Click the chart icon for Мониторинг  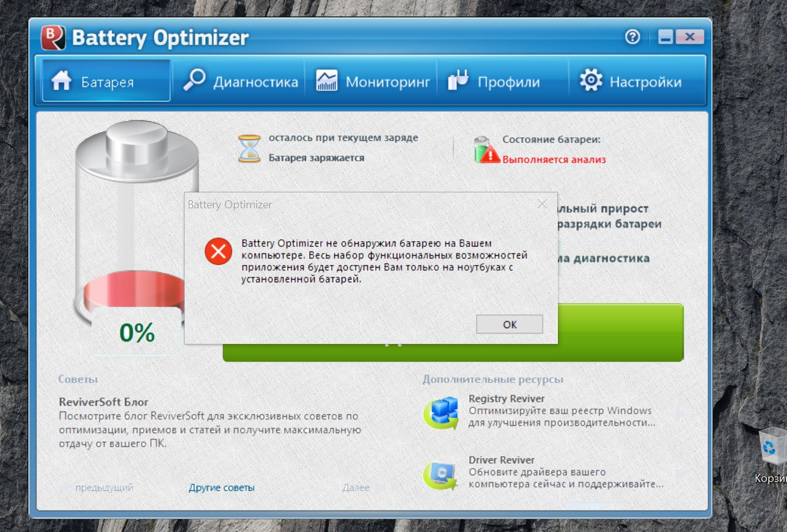(x=327, y=81)
